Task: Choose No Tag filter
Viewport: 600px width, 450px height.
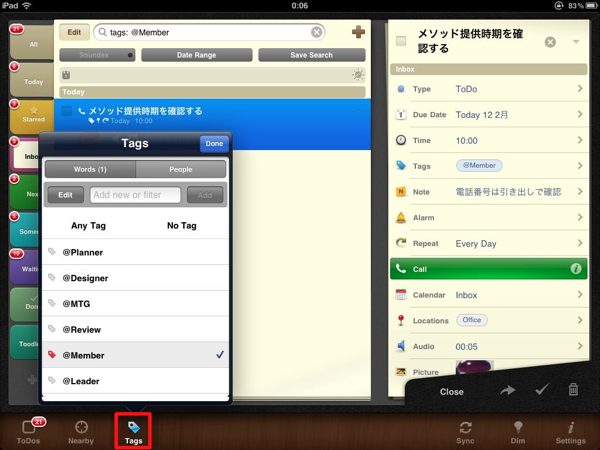Action: pyautogui.click(x=182, y=225)
